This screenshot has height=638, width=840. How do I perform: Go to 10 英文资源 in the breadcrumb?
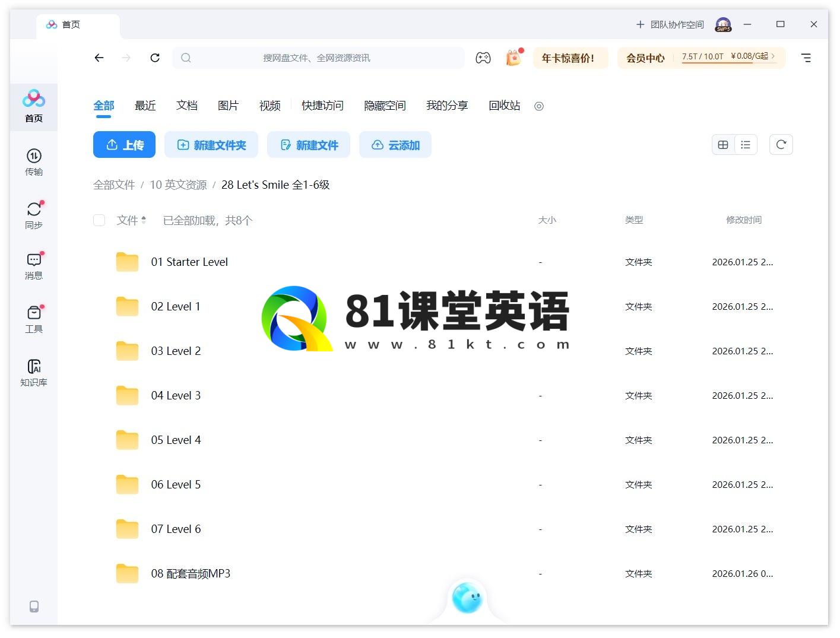(178, 185)
